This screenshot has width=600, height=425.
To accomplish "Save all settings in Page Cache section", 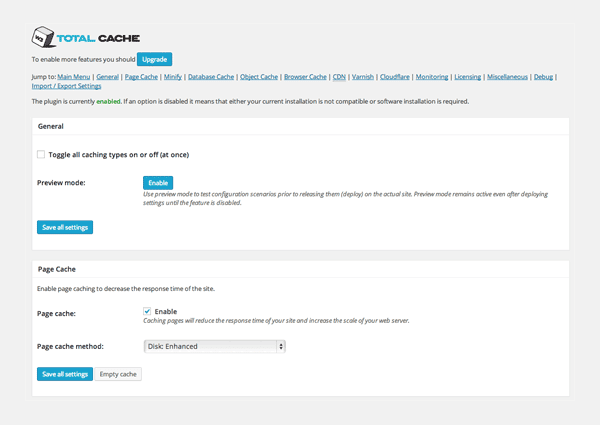I will pyautogui.click(x=65, y=374).
